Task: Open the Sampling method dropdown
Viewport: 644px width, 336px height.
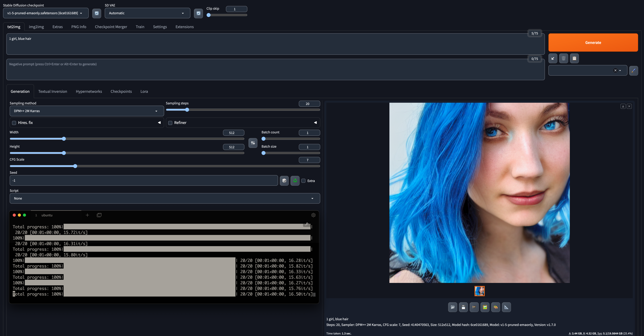Action: click(87, 111)
